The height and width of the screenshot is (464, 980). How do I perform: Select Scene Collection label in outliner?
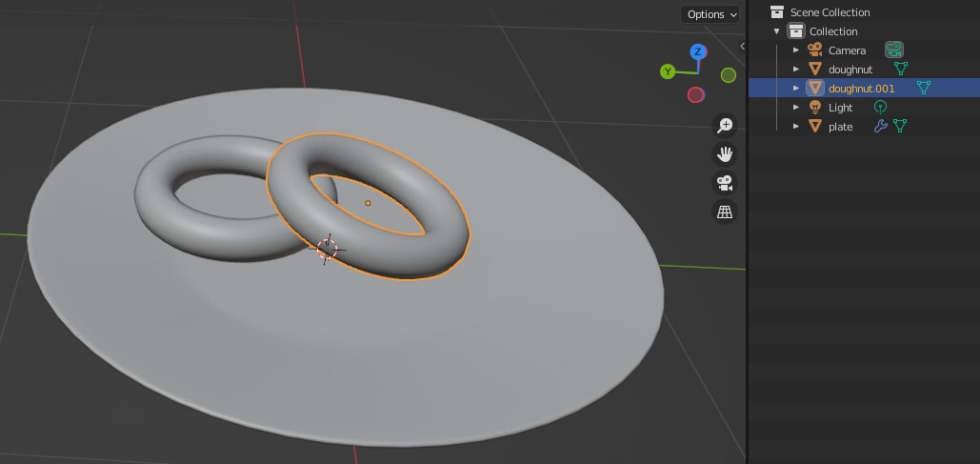(x=830, y=12)
